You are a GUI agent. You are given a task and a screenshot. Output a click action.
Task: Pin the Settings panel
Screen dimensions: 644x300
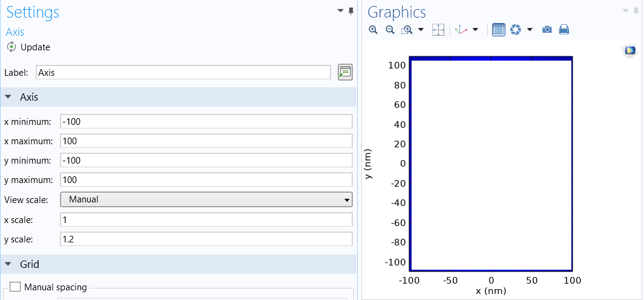coord(351,11)
